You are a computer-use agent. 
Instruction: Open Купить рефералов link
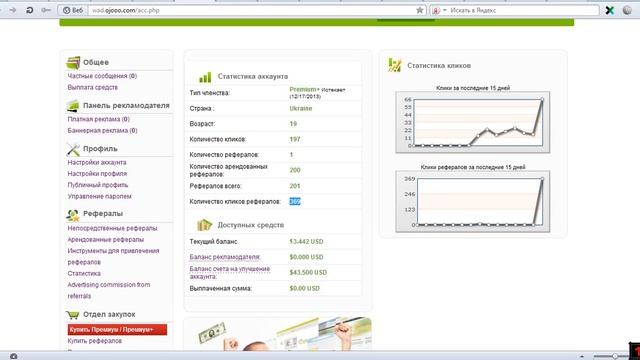pyautogui.click(x=94, y=341)
